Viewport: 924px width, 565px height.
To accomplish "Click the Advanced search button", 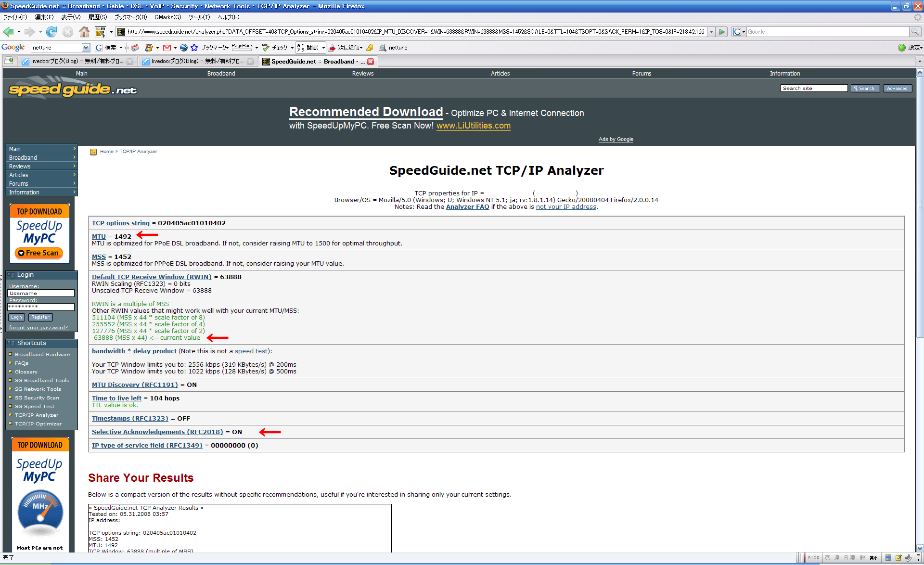I will (x=897, y=89).
